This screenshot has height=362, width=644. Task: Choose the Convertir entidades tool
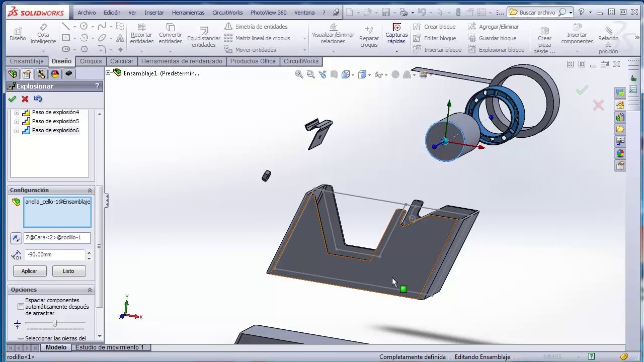tap(171, 34)
